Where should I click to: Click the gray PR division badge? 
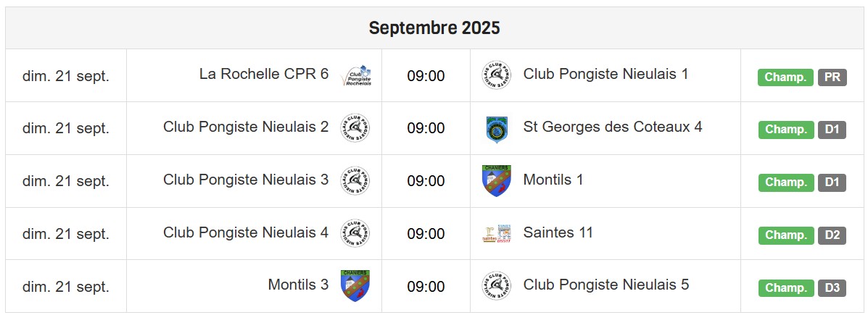pos(832,77)
